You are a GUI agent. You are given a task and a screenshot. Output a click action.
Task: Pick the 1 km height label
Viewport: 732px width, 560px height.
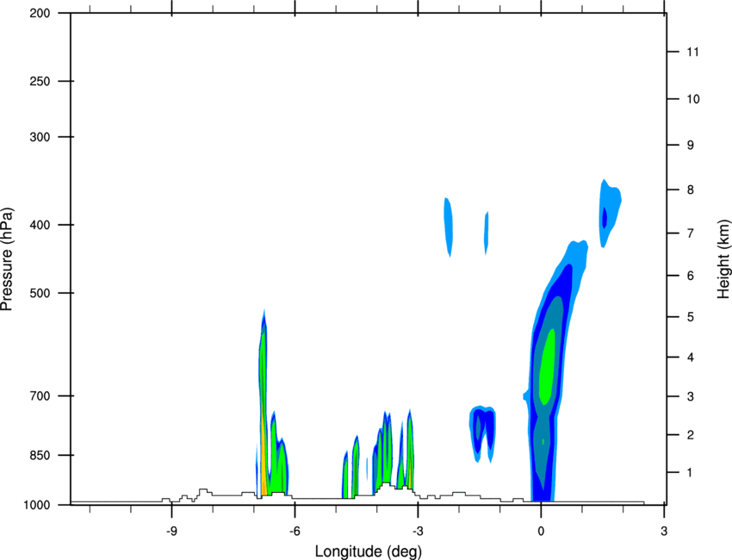point(690,473)
